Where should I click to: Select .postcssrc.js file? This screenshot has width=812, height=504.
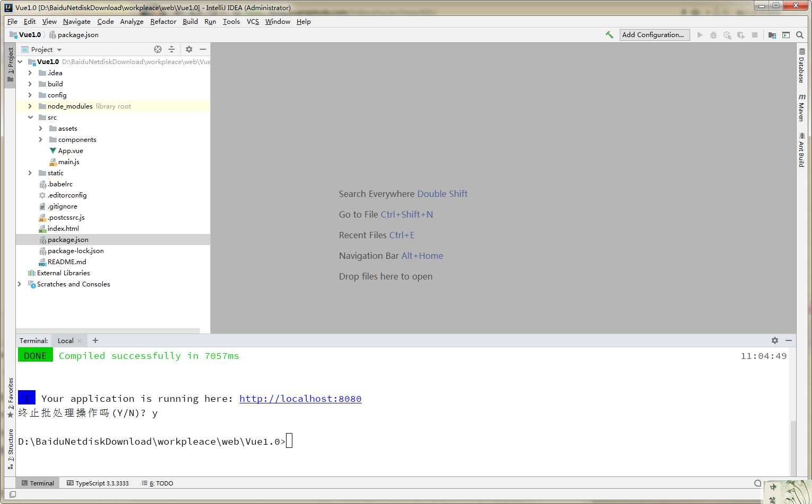click(66, 218)
